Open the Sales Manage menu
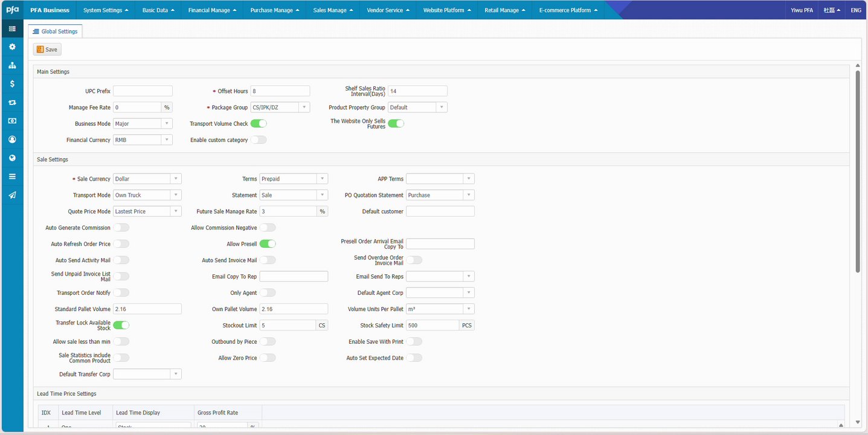Viewport: 868px width, 435px height. tap(332, 10)
